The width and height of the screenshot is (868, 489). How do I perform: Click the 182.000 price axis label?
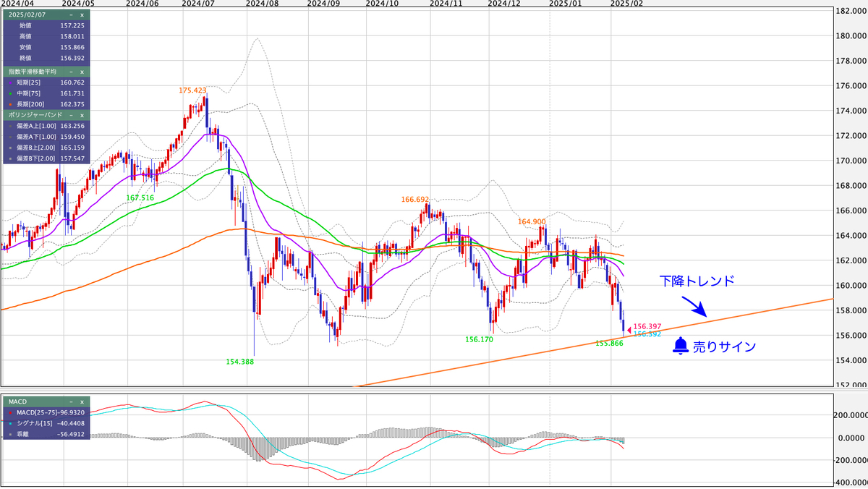[851, 11]
